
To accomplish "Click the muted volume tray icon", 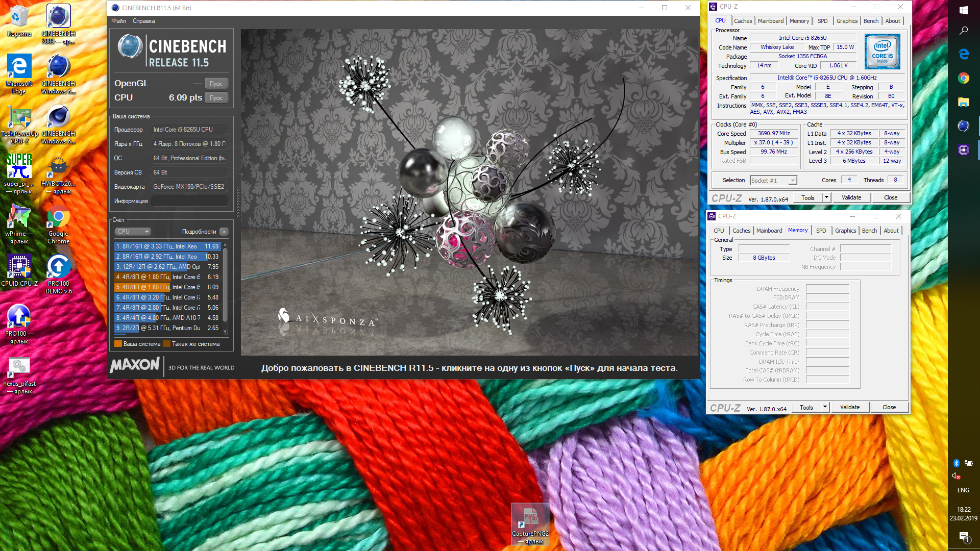I will [957, 475].
